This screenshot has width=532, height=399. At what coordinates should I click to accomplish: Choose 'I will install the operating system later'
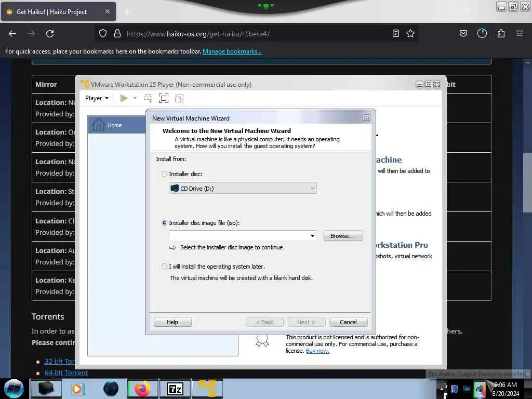coord(165,267)
